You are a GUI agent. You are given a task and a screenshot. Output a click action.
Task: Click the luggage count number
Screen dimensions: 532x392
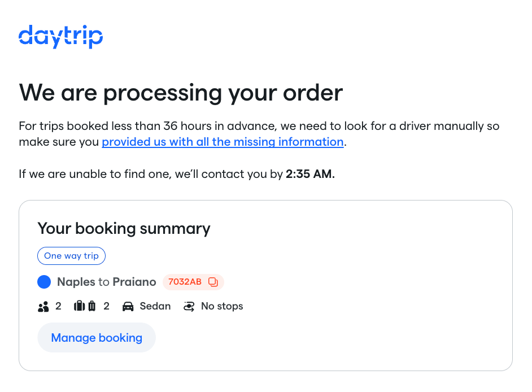[x=107, y=306]
